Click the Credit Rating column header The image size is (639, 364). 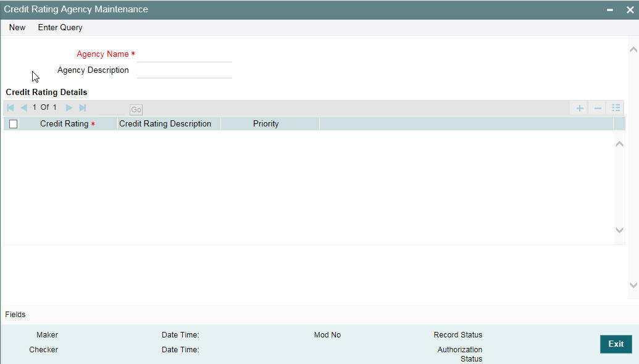[x=68, y=124]
